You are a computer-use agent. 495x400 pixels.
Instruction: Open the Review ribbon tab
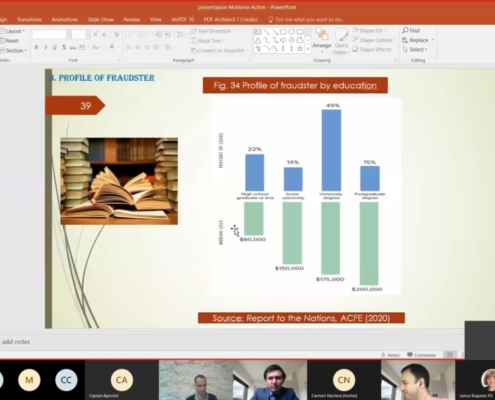[132, 20]
